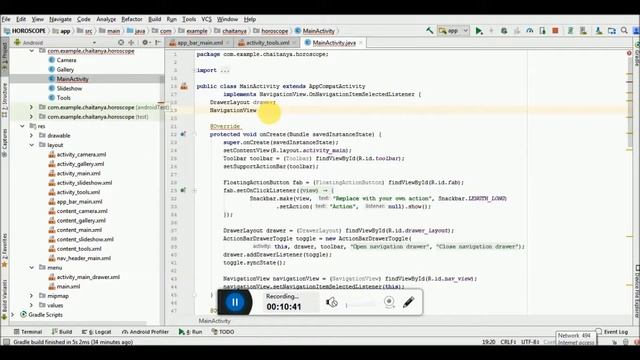
Task: Adjust the recorder volume slider
Action: 361,304
